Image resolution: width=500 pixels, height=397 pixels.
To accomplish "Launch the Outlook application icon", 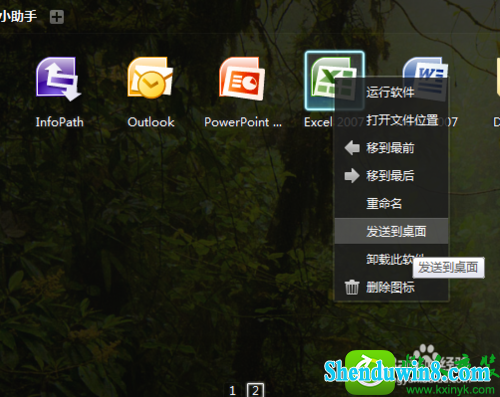I will point(150,78).
